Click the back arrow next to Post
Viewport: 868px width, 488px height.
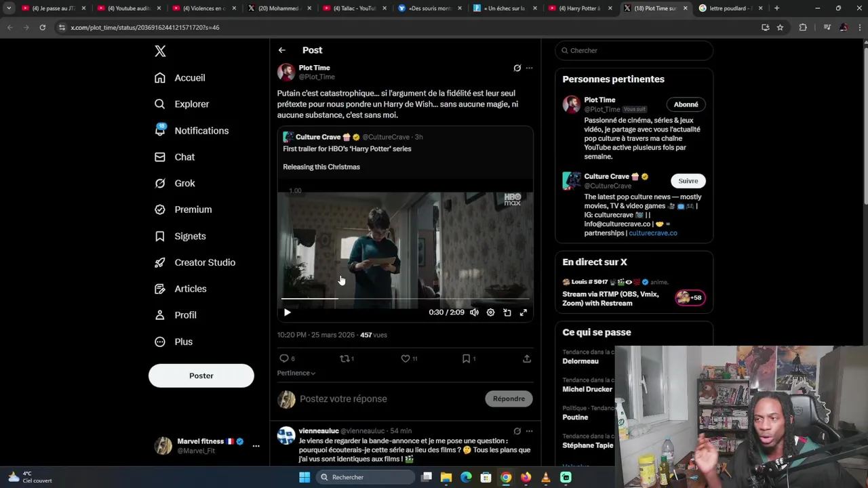point(281,50)
